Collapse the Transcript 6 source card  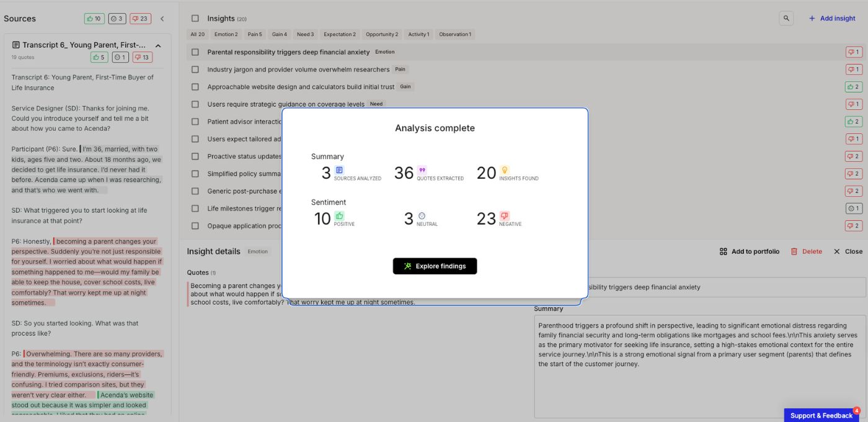(x=158, y=45)
